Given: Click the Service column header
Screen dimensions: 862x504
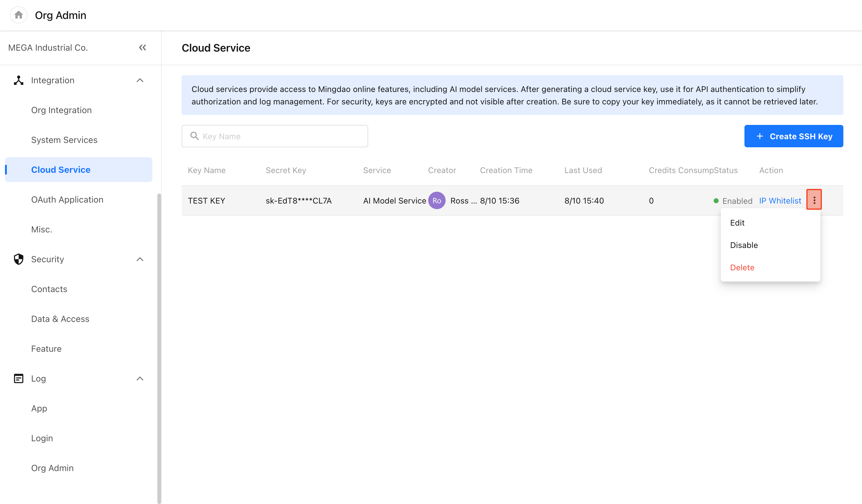Looking at the screenshot, I should click(377, 170).
